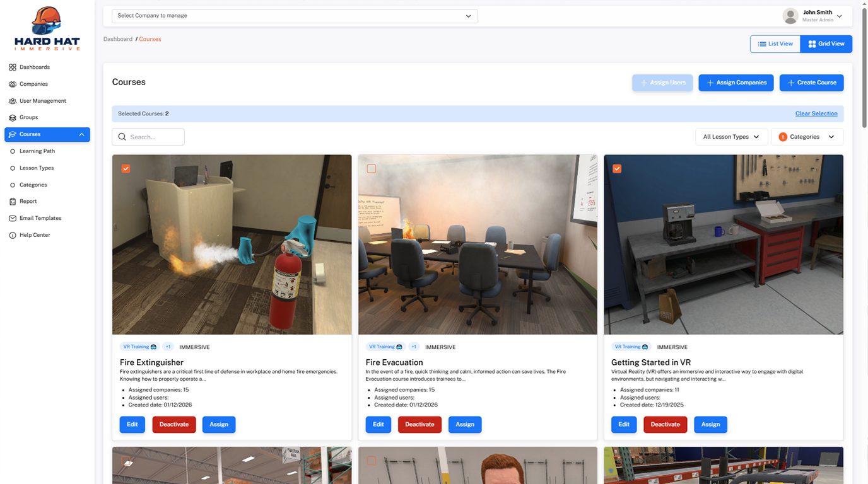Uncheck the Fire Extinguisher course checkbox

126,169
